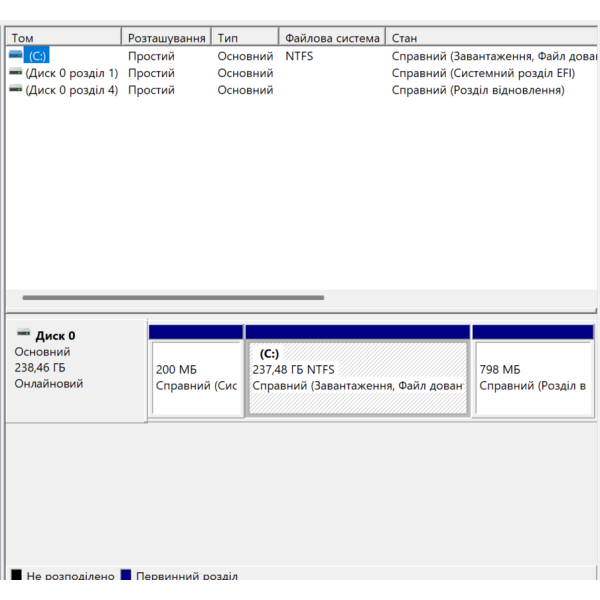Click Справний (Системний розділ EFI) status
This screenshot has width=600, height=600.
click(483, 73)
